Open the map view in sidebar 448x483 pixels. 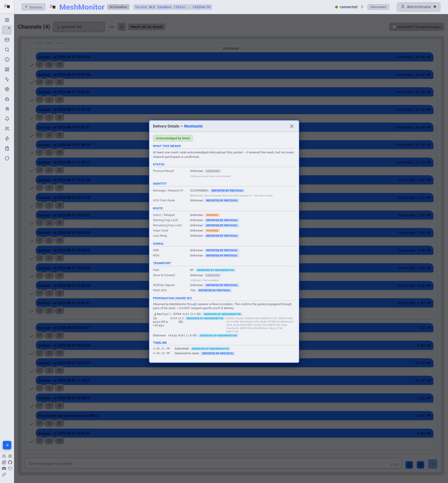[7, 20]
